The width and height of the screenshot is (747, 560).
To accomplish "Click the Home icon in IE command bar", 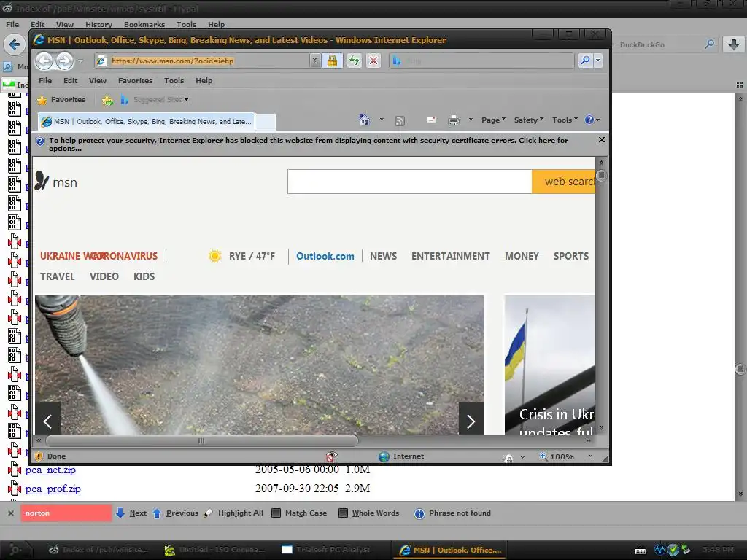I will coord(365,120).
